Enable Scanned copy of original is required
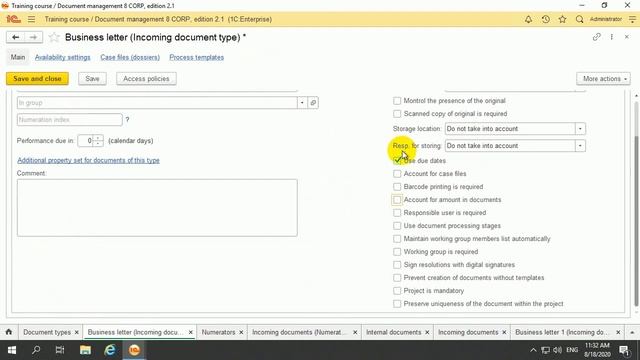Image resolution: width=640 pixels, height=360 pixels. 397,114
